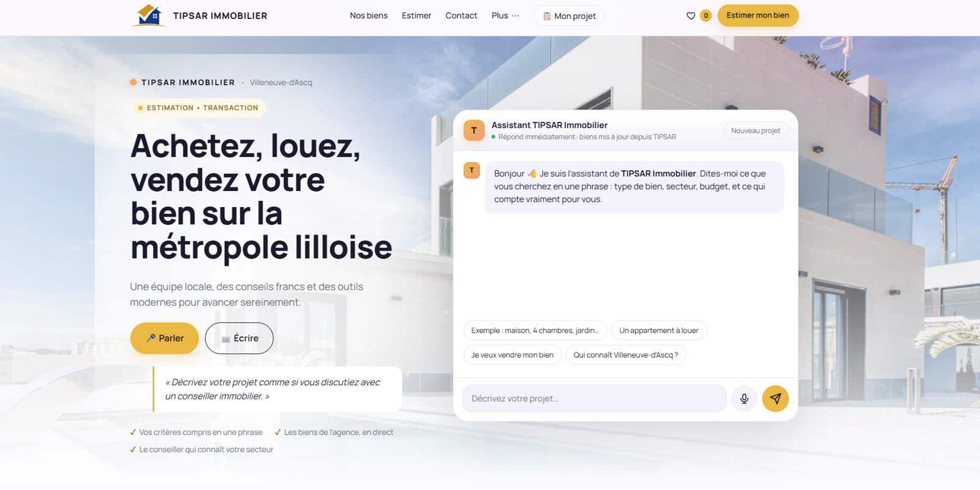Go to the Estimer menu item
Screen dimensions: 980x490
[417, 16]
